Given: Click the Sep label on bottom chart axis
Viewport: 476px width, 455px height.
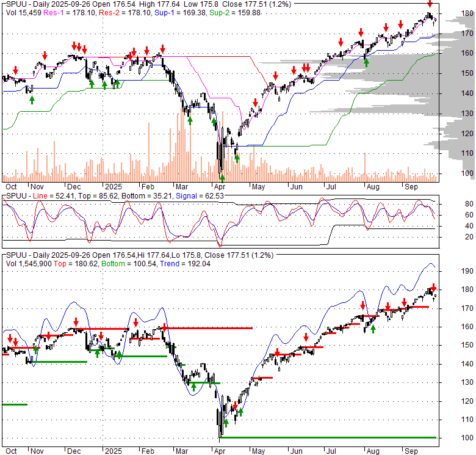Looking at the screenshot, I should (x=411, y=451).
